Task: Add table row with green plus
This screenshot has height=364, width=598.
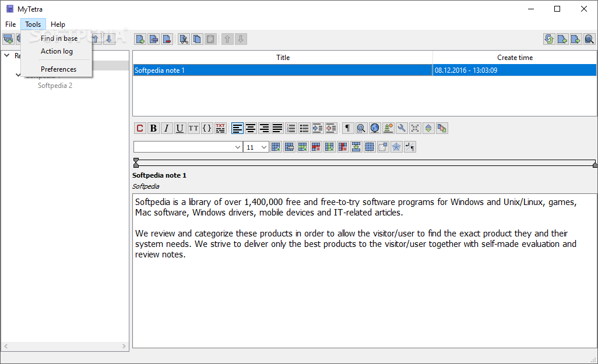Action: pos(302,147)
